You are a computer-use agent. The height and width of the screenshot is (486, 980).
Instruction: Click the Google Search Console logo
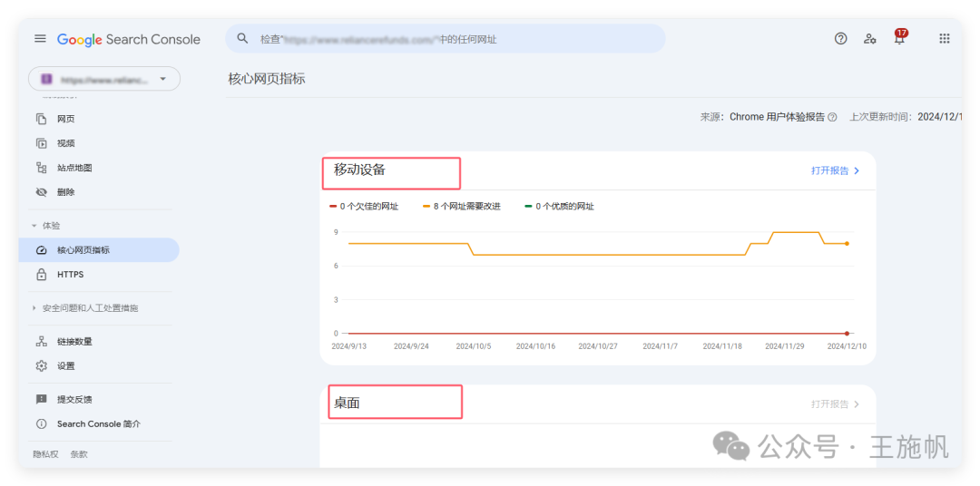click(129, 39)
